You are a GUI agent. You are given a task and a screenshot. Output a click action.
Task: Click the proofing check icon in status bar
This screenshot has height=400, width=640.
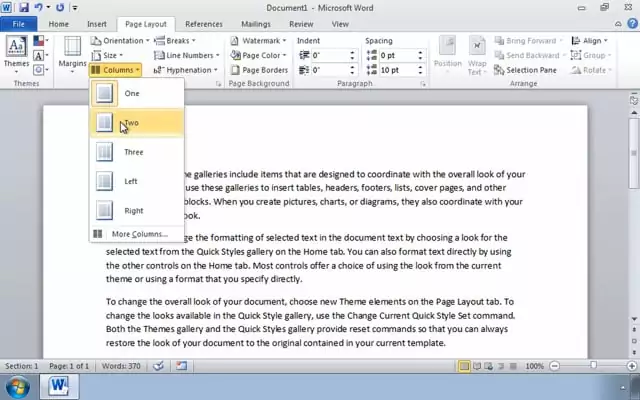[x=158, y=366]
